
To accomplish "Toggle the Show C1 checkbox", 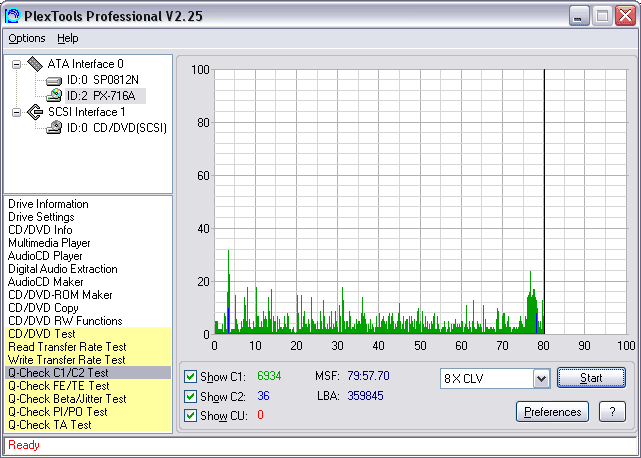I will [x=190, y=376].
